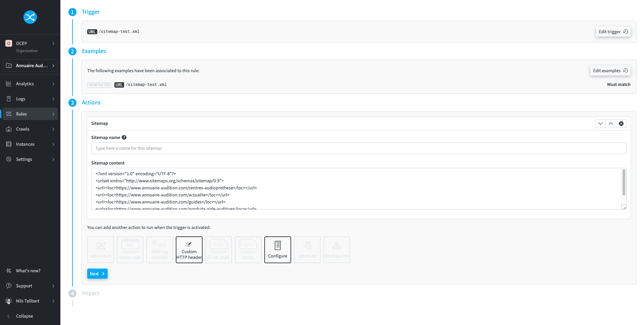The width and height of the screenshot is (644, 325).
Task: Open the Logs section in sidebar
Action: click(21, 99)
